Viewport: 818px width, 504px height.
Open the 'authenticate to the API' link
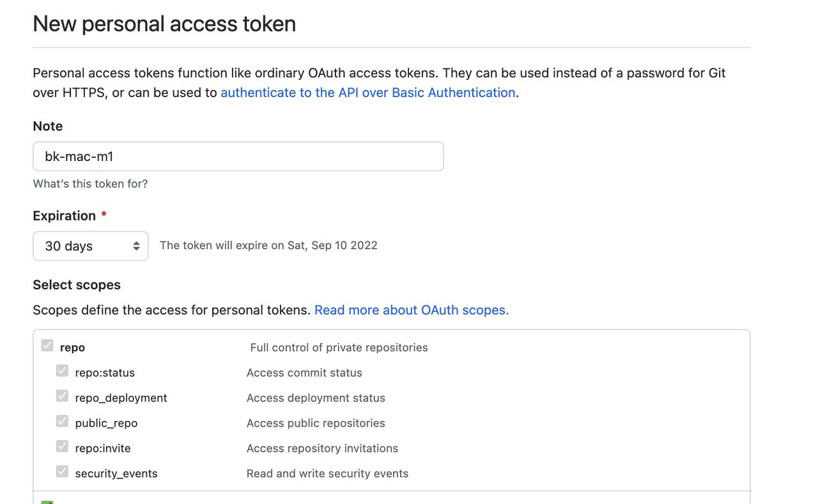pos(368,93)
